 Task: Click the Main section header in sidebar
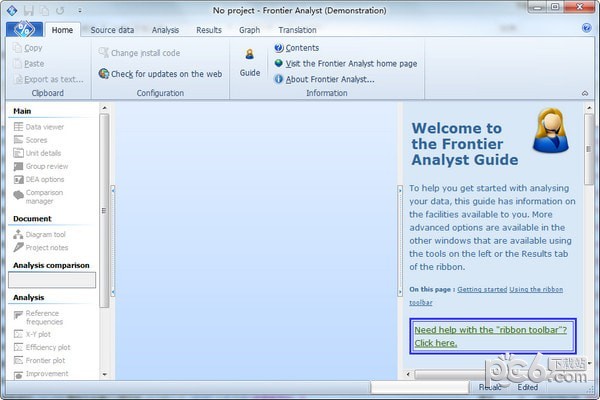coord(22,111)
